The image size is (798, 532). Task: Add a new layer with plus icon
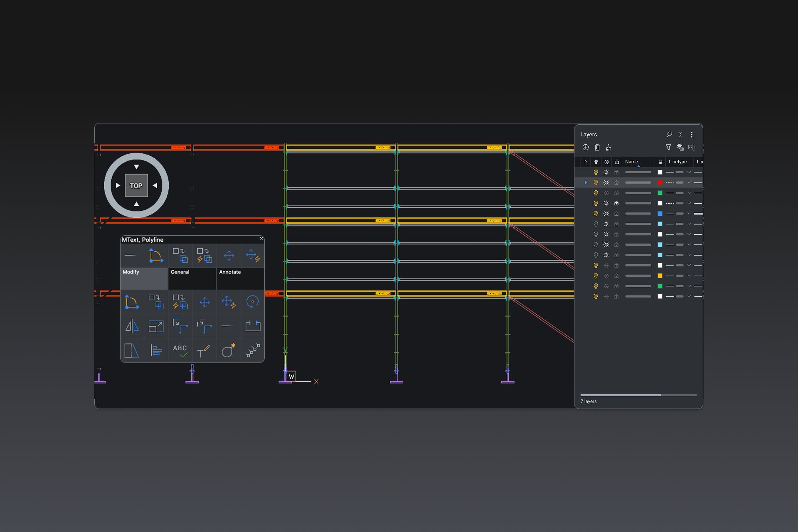pyautogui.click(x=586, y=147)
